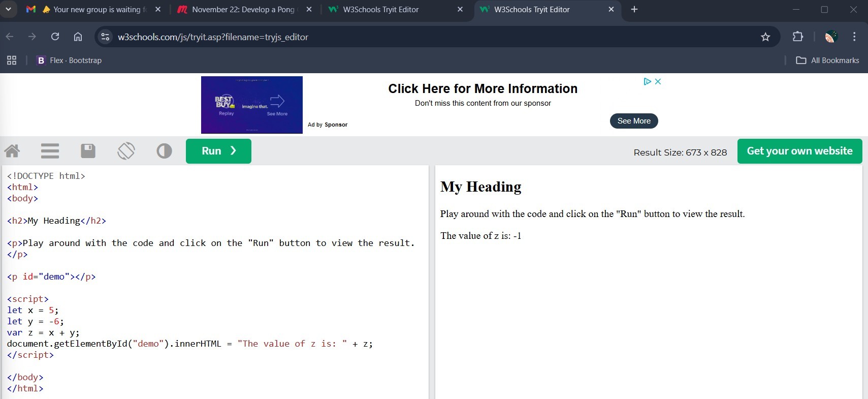The height and width of the screenshot is (399, 868).
Task: Open the extensions puzzle icon
Action: pos(798,37)
